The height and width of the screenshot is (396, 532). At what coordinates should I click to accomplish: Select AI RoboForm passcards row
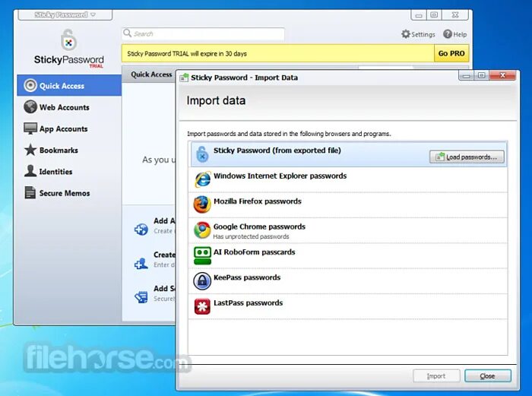348,256
